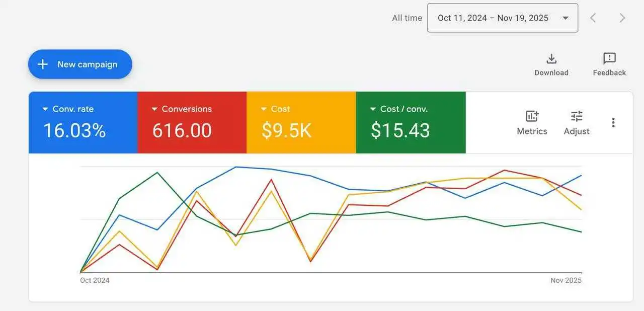The width and height of the screenshot is (644, 311).
Task: Click the Download icon
Action: tap(551, 59)
